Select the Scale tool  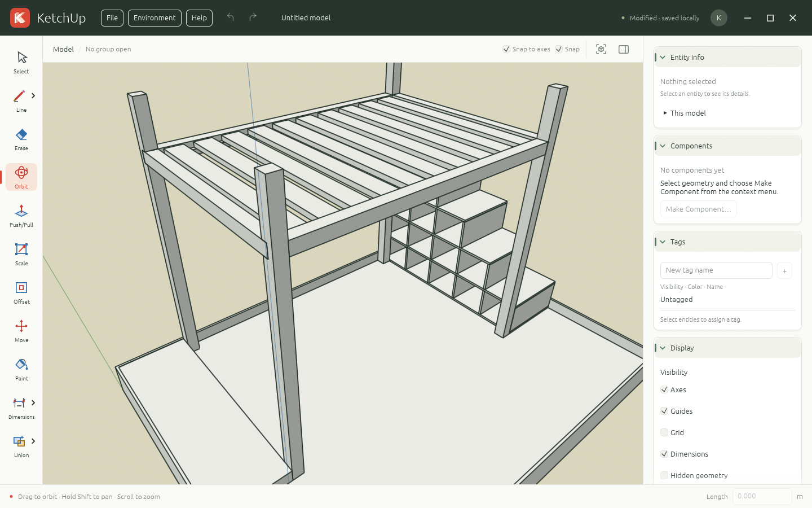click(x=21, y=254)
